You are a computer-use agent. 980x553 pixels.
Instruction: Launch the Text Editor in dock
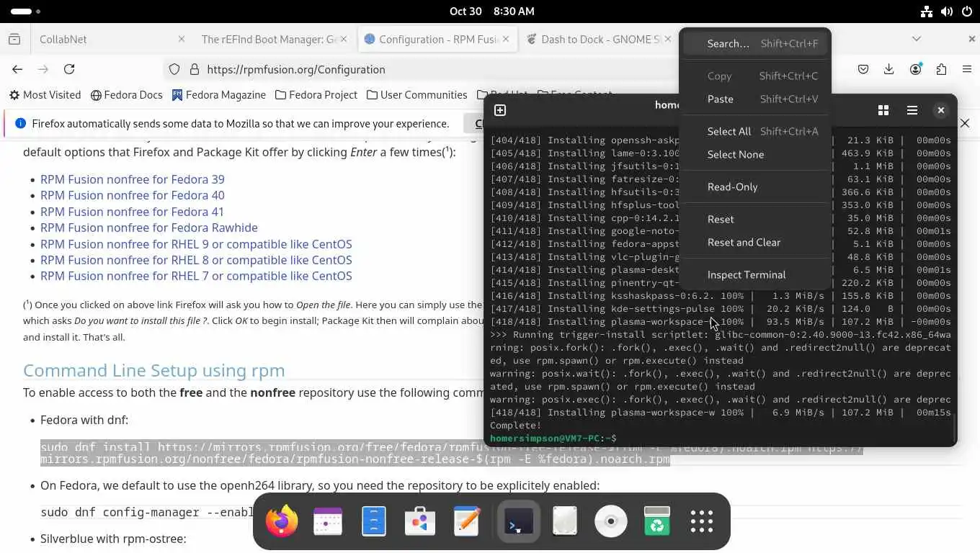(466, 521)
